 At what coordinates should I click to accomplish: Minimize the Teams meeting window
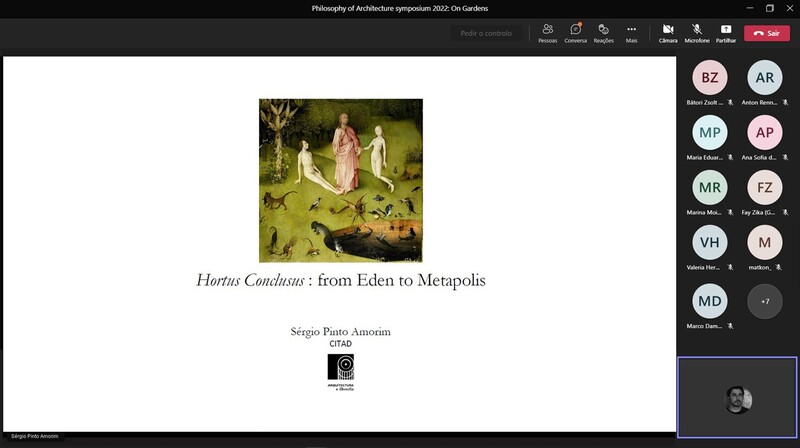pos(750,8)
